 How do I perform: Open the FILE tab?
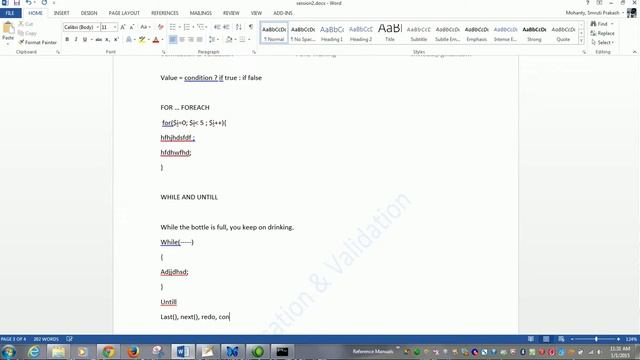click(10, 13)
